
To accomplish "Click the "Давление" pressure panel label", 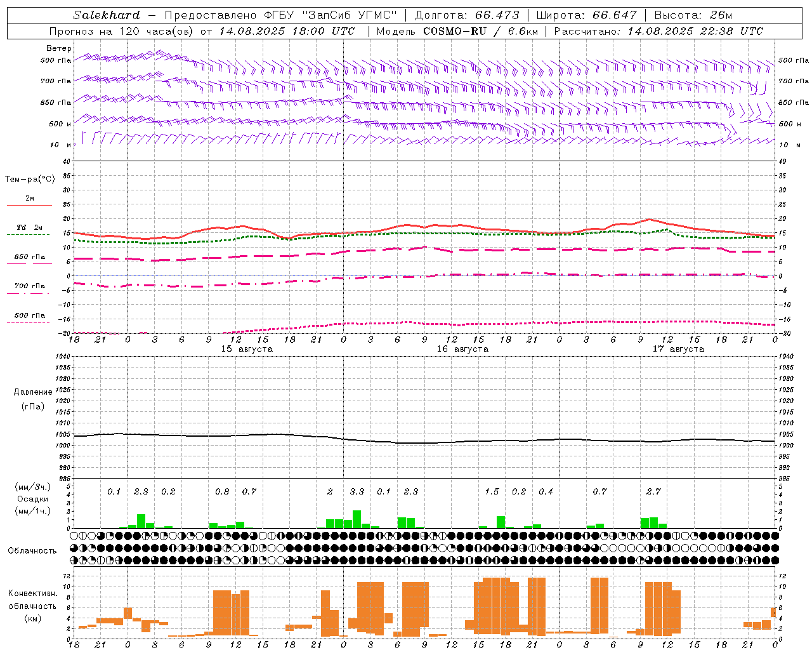I will pyautogui.click(x=33, y=392).
